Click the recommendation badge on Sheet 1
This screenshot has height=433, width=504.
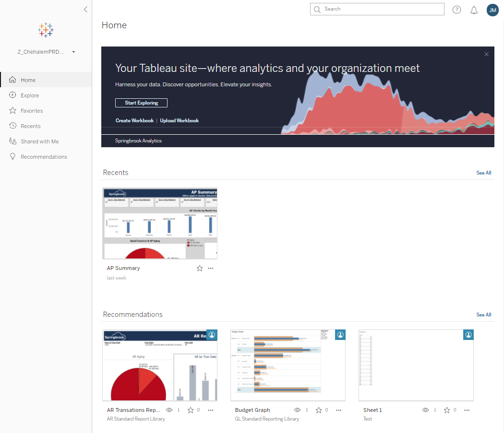tap(468, 335)
